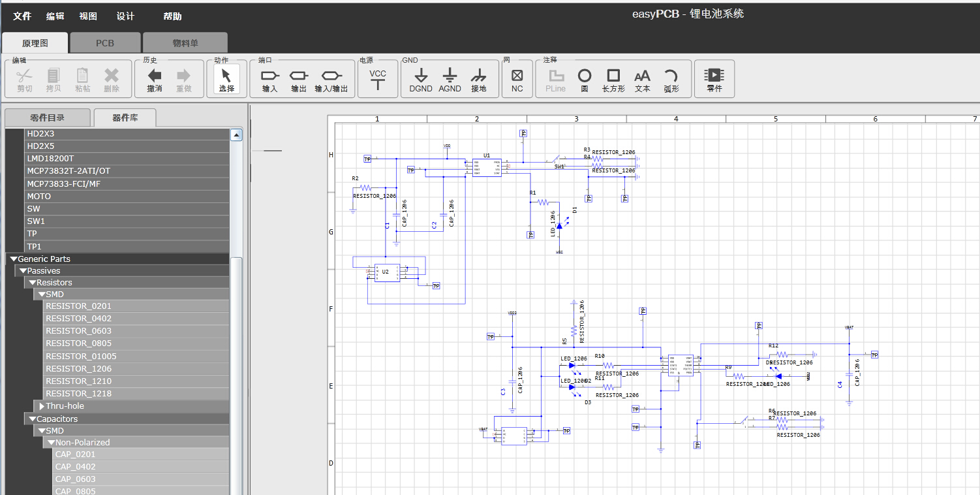Switch to the 物料单 BOM tab
Viewport: 980px width, 495px height.
[x=185, y=43]
